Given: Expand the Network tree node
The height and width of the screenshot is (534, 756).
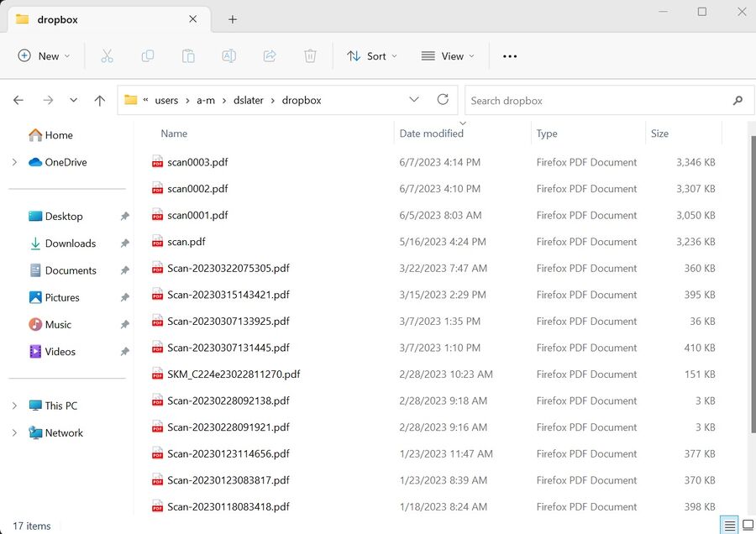Looking at the screenshot, I should point(14,432).
